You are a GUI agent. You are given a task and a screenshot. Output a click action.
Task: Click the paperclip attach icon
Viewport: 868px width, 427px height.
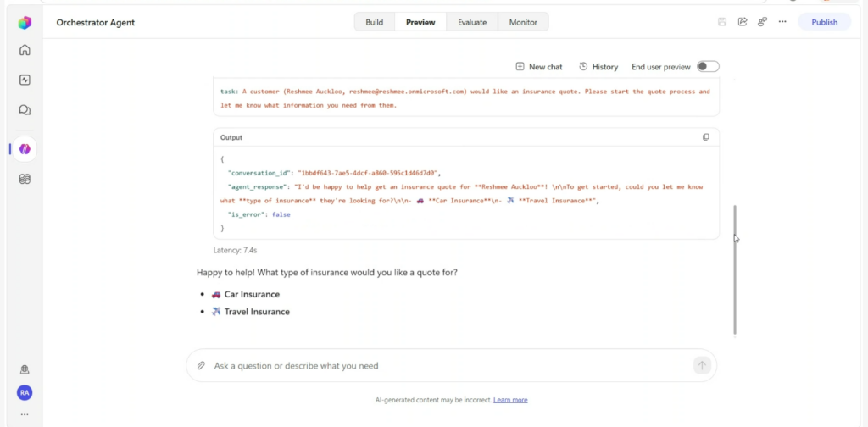tap(202, 366)
